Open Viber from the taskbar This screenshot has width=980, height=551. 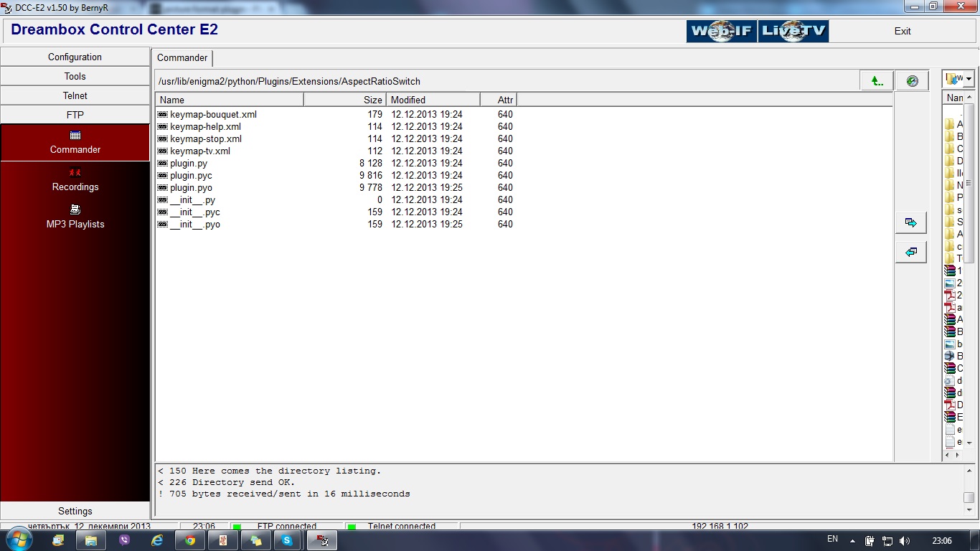pos(124,540)
